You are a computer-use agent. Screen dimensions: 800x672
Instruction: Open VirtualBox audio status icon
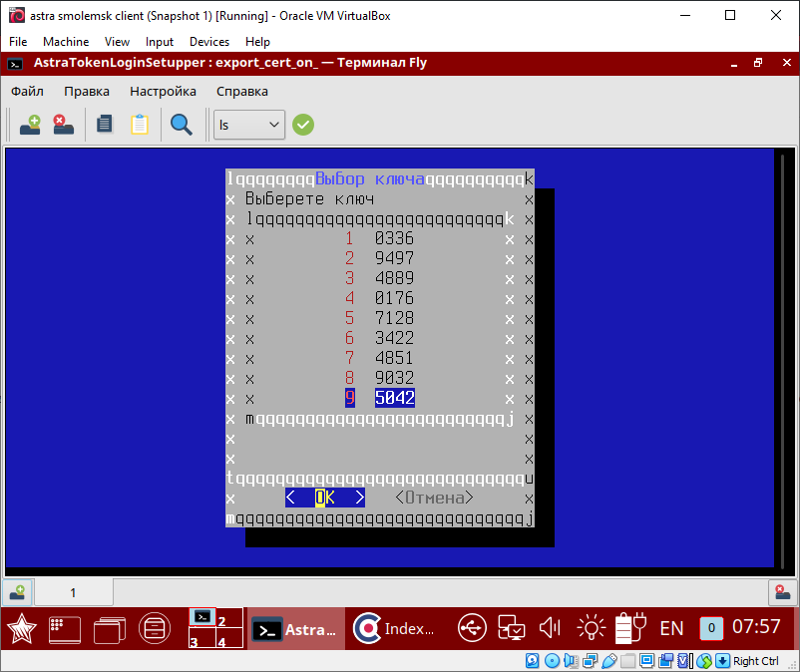(571, 661)
